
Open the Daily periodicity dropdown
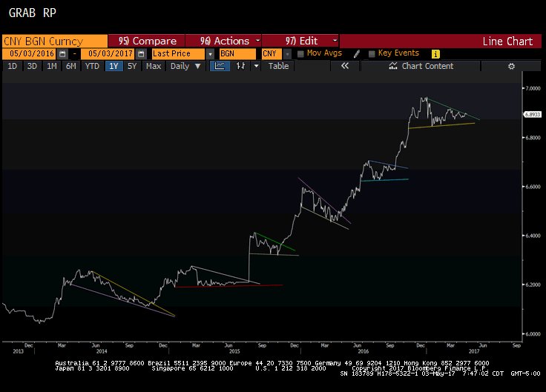pyautogui.click(x=185, y=66)
